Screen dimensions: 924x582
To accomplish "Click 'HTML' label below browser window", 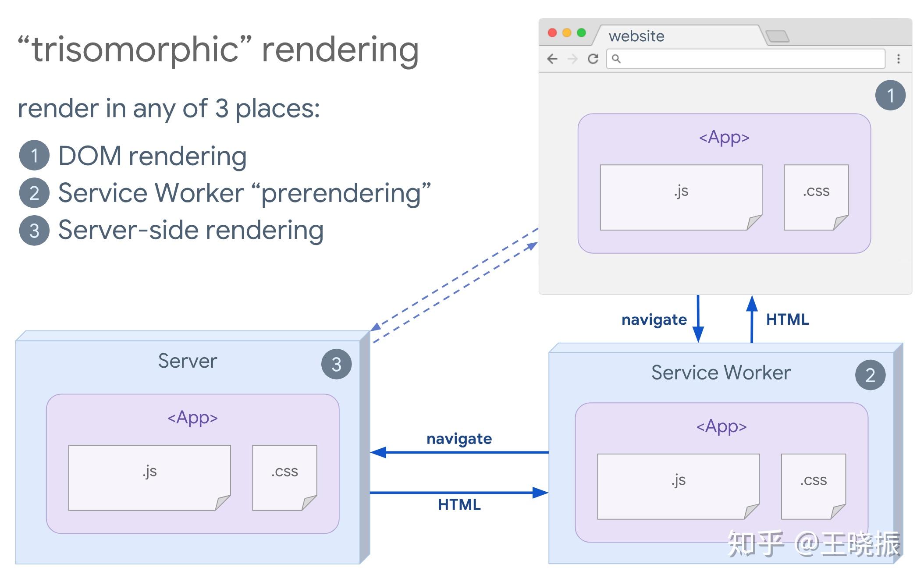I will pyautogui.click(x=787, y=319).
